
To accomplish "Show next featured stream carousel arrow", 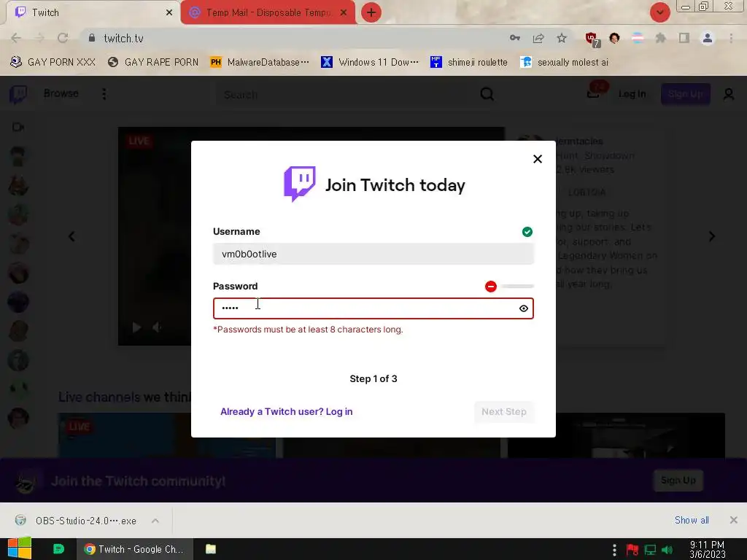I will pos(712,236).
